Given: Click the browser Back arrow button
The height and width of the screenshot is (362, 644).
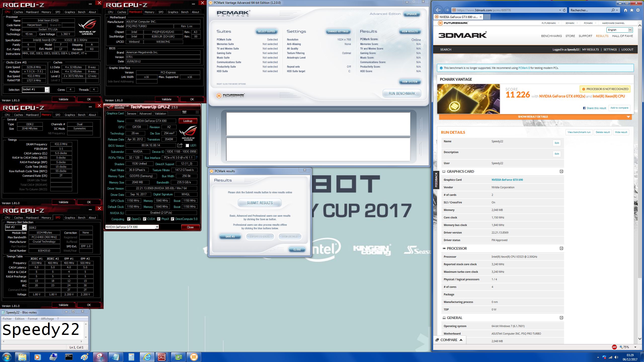Looking at the screenshot, I should point(438,10).
